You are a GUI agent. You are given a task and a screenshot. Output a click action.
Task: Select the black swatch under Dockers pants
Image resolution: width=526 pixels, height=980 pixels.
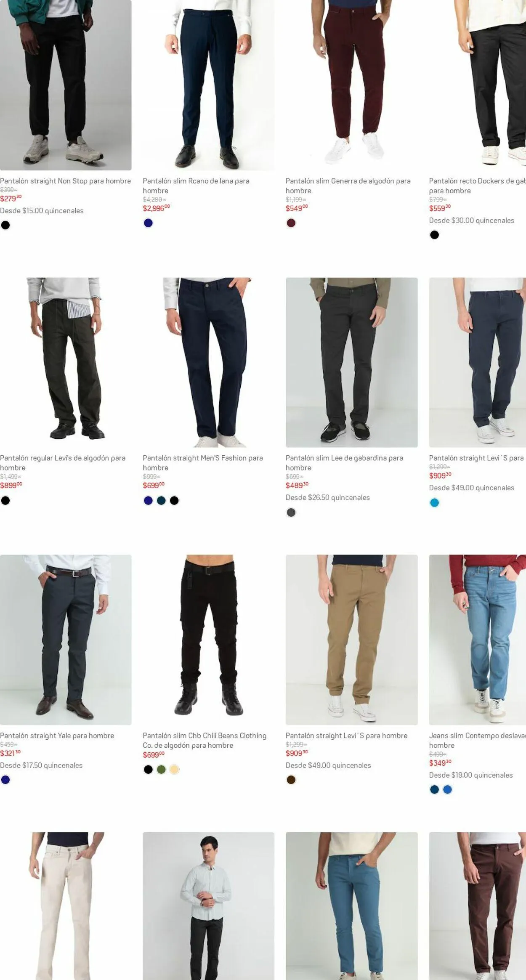pos(435,235)
